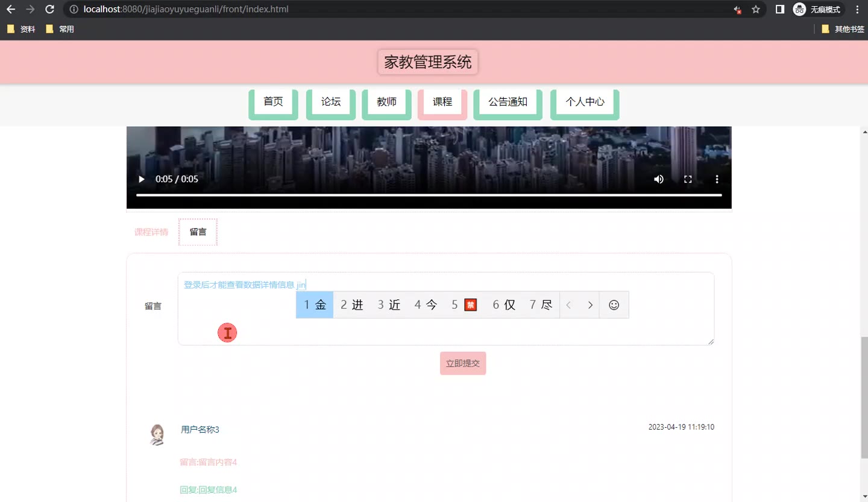Open Chrome's three-dot menu
Image resolution: width=868 pixels, height=502 pixels.
[857, 9]
